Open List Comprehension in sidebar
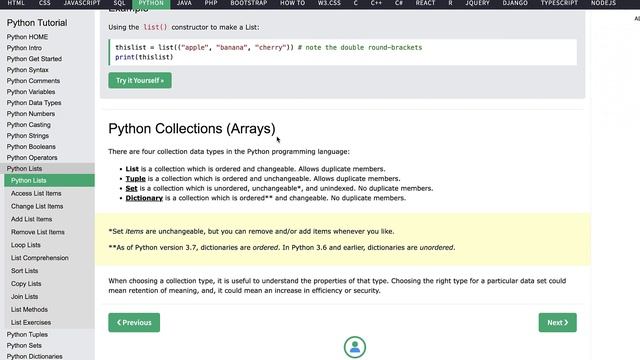Viewport: 640px width, 360px height. [x=40, y=258]
